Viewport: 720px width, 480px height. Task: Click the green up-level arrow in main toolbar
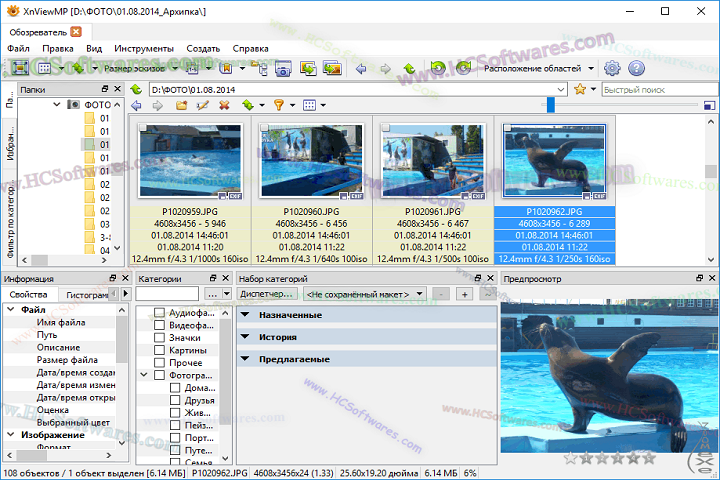[x=410, y=69]
